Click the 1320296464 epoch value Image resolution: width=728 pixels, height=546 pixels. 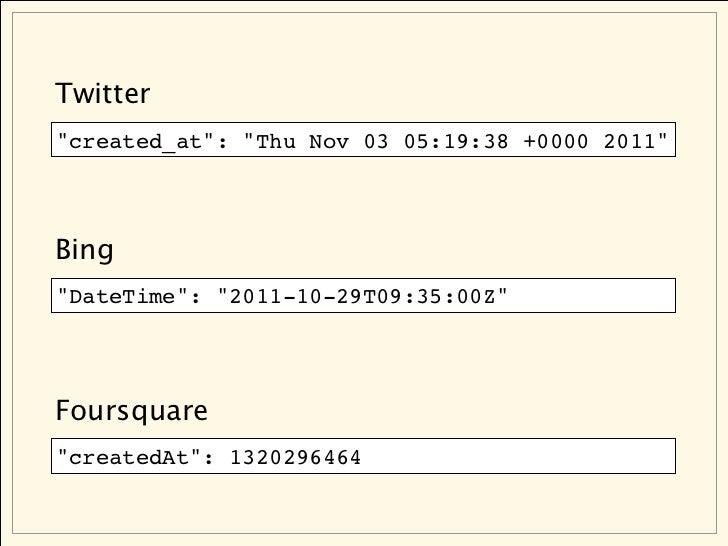tap(296, 457)
